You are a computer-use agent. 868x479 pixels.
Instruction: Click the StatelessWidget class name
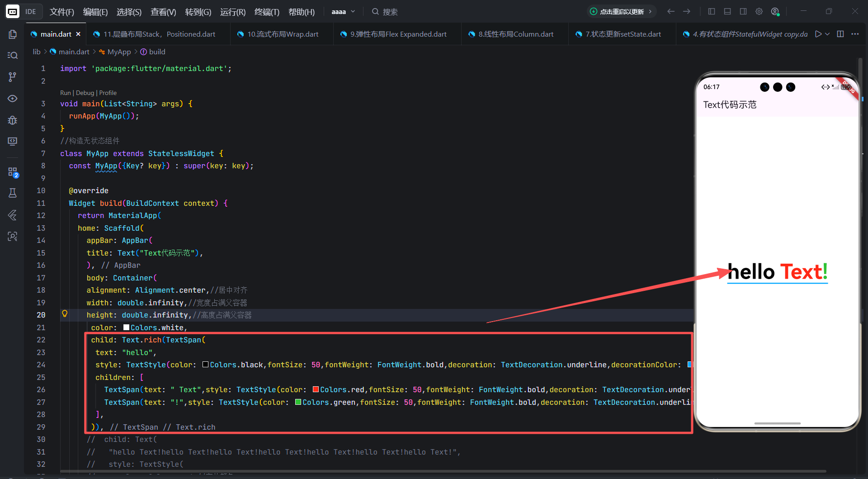click(x=181, y=153)
